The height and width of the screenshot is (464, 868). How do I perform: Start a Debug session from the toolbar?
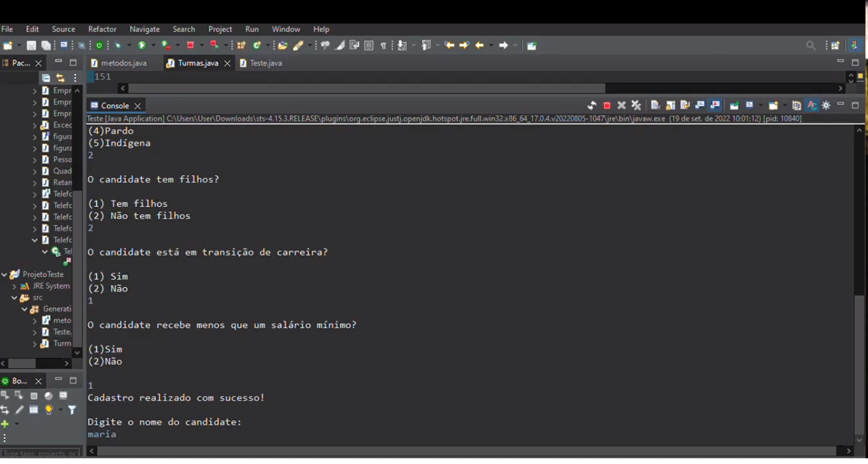point(119,44)
